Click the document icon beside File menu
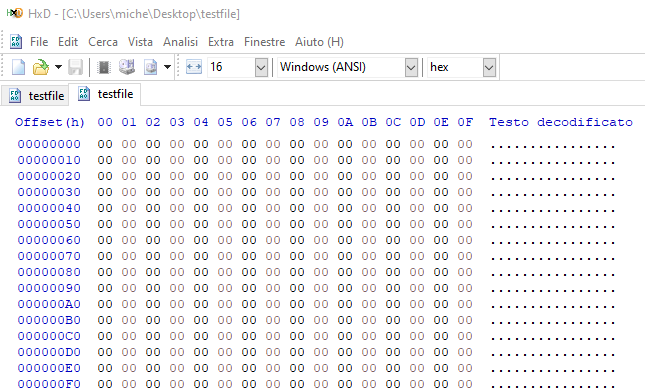Image resolution: width=645 pixels, height=392 pixels. [16, 42]
